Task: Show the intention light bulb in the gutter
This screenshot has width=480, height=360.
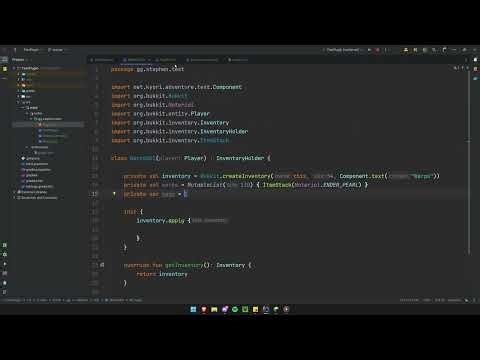Action: pyautogui.click(x=114, y=194)
